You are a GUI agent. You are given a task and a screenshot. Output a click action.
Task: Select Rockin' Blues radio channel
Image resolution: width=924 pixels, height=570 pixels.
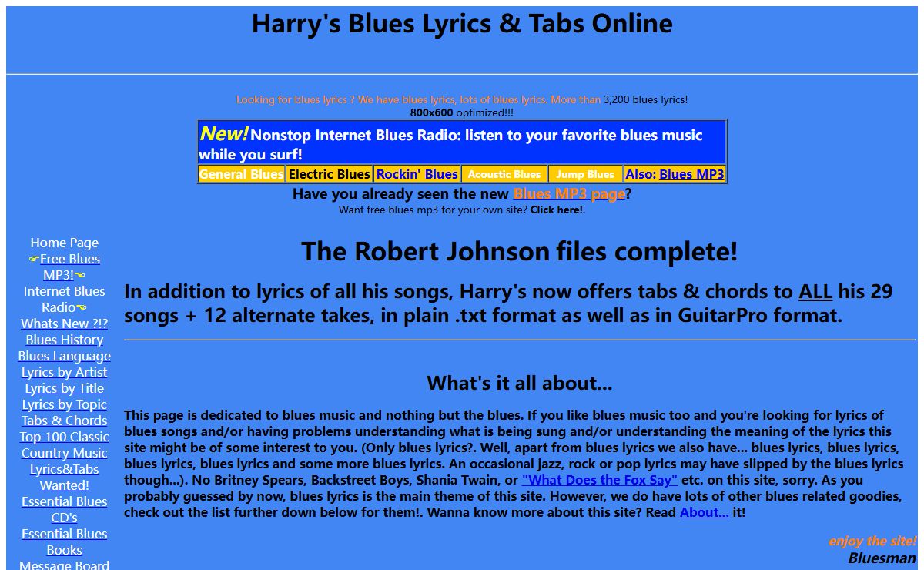pos(417,174)
